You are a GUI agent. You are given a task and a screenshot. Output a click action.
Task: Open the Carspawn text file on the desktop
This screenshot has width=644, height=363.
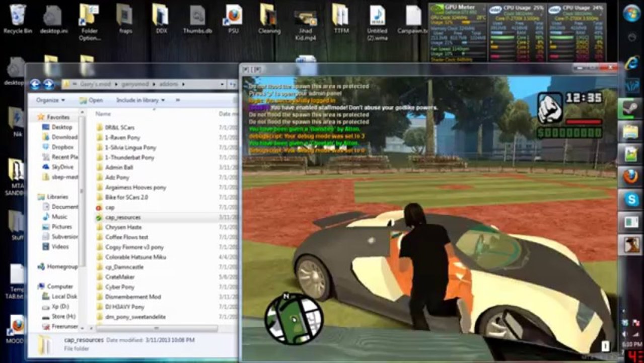[412, 19]
